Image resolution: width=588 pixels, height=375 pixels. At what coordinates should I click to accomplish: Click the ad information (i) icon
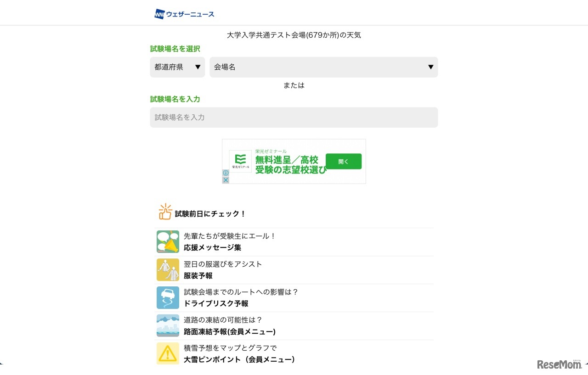coord(226,173)
